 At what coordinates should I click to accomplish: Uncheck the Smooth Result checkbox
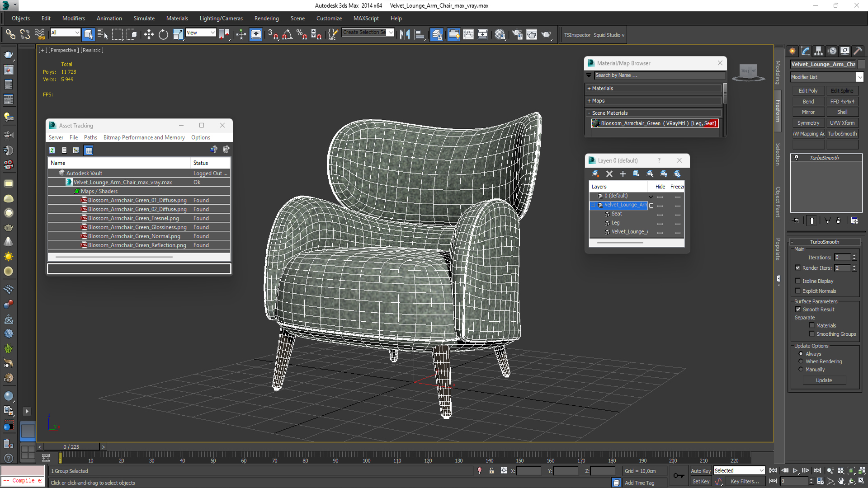[x=798, y=310]
